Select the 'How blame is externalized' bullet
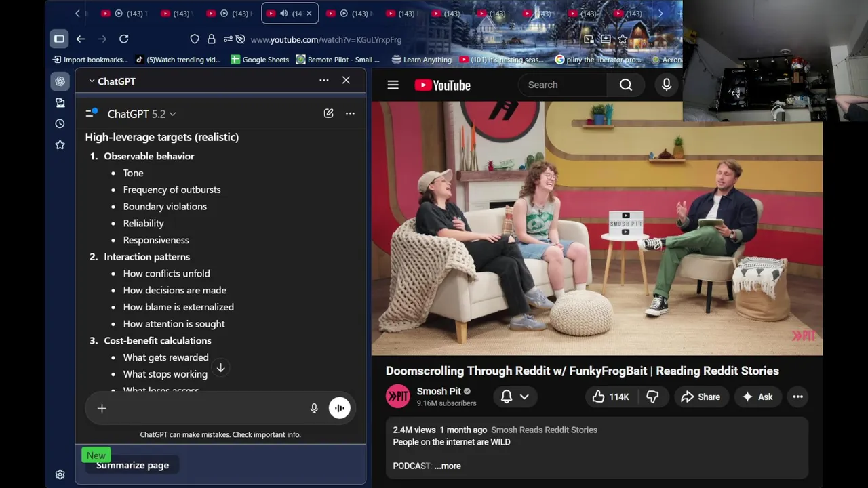 [178, 307]
